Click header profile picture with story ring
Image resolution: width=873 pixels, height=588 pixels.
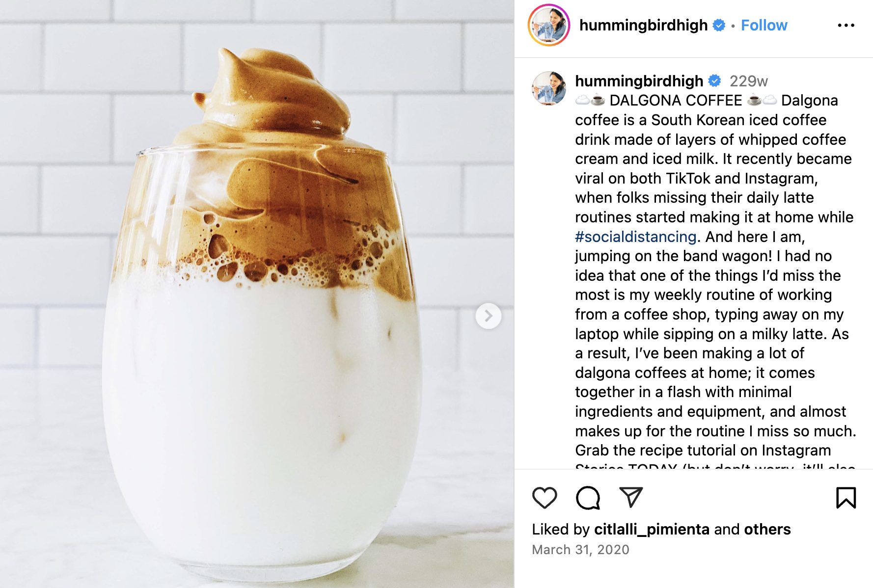tap(549, 25)
